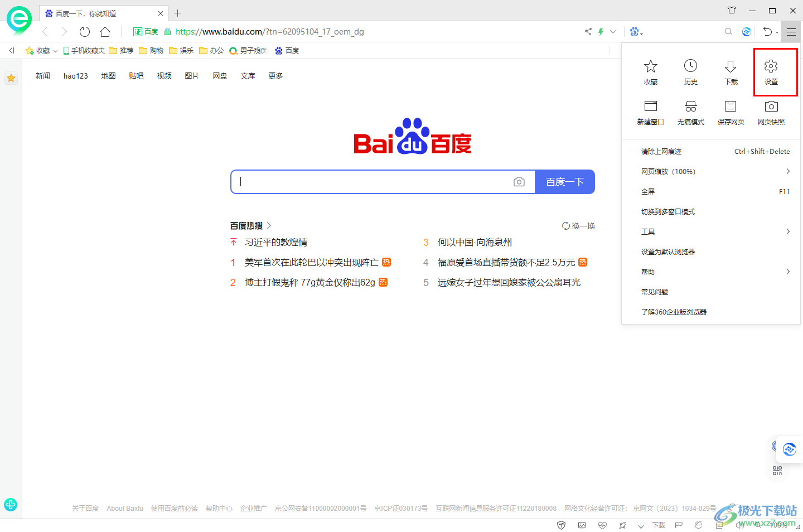
Task: Open the 手机收藏夹 bookmark folder
Action: pyautogui.click(x=84, y=51)
